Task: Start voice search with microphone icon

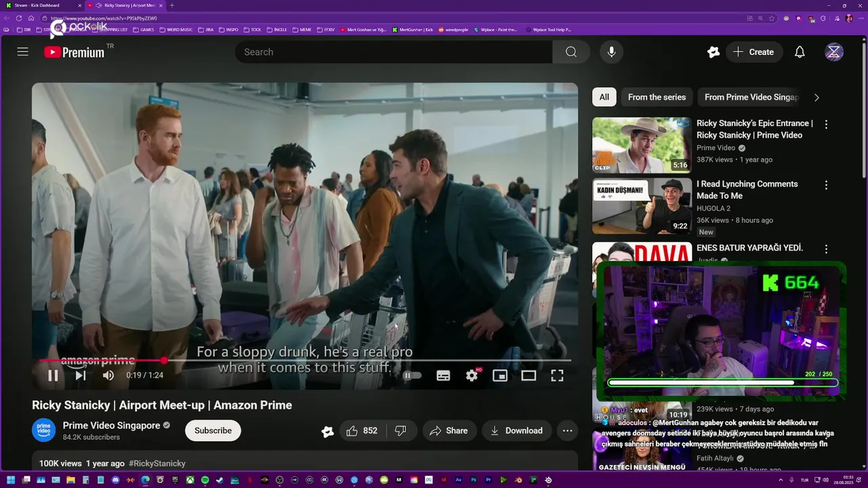Action: [x=612, y=52]
